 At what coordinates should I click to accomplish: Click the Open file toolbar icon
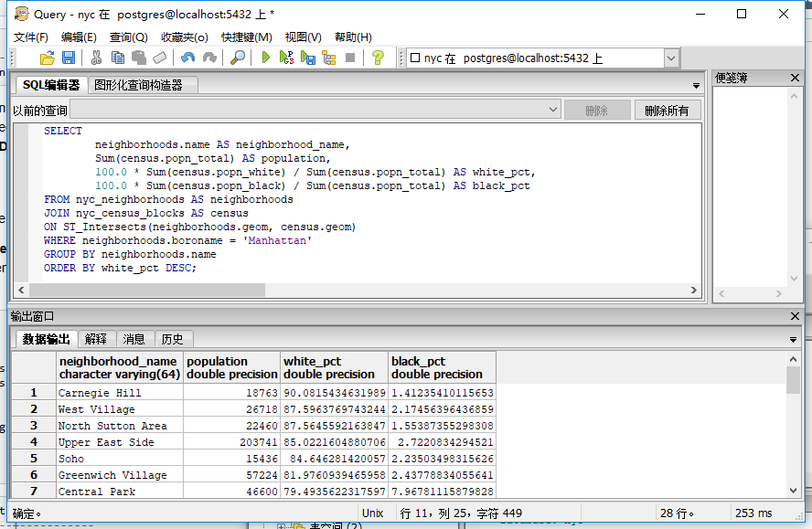48,58
